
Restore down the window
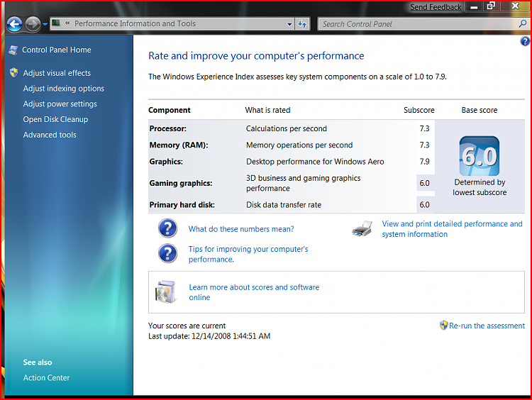point(491,6)
